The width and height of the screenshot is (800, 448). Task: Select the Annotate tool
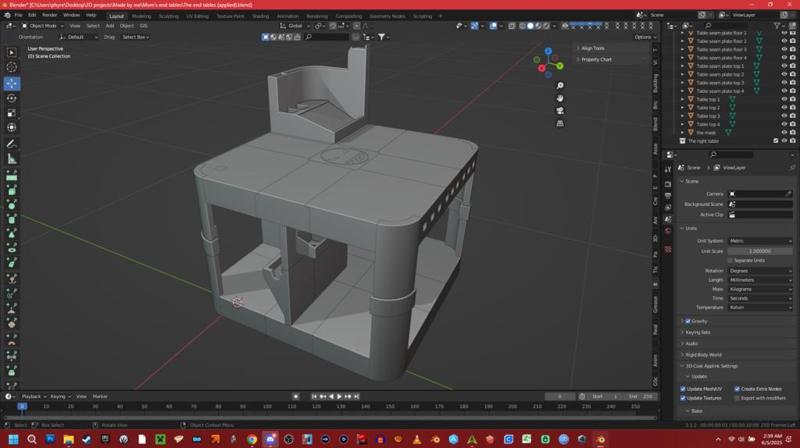click(12, 144)
